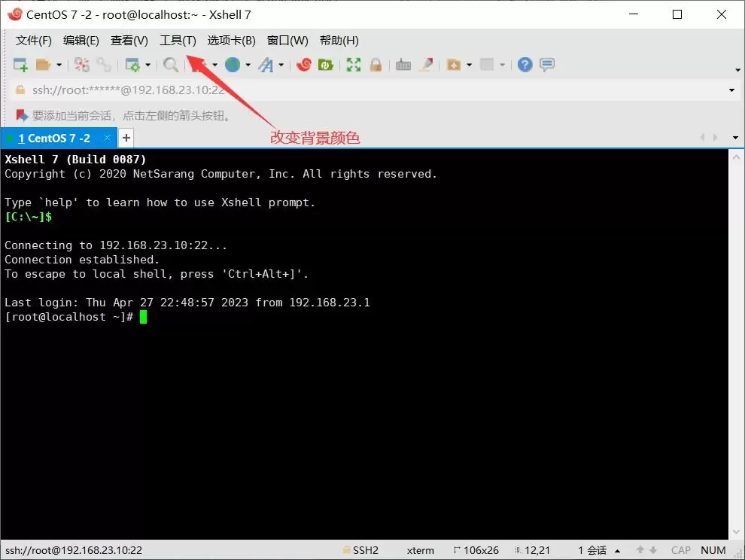Click the Reconnect chain icon
This screenshot has height=560, width=745.
point(104,65)
